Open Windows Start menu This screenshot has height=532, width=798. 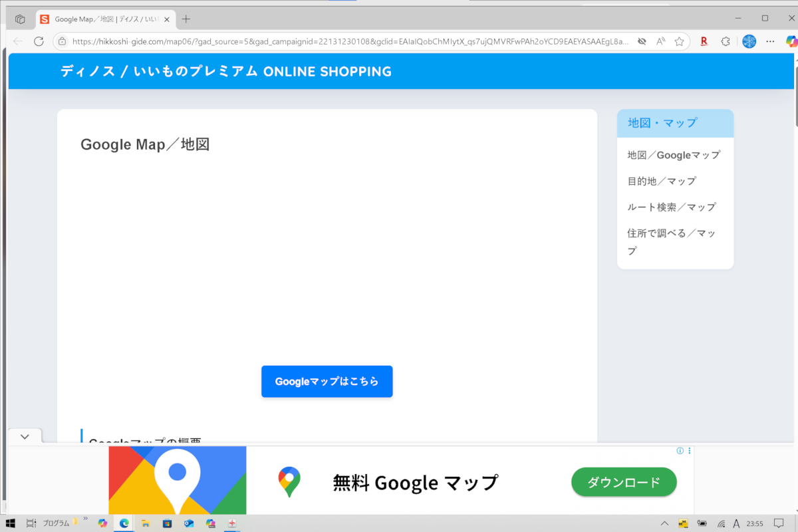(x=11, y=523)
